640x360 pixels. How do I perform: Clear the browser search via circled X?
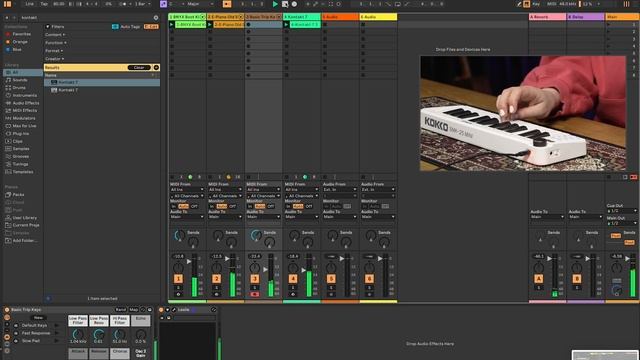pyautogui.click(x=156, y=18)
